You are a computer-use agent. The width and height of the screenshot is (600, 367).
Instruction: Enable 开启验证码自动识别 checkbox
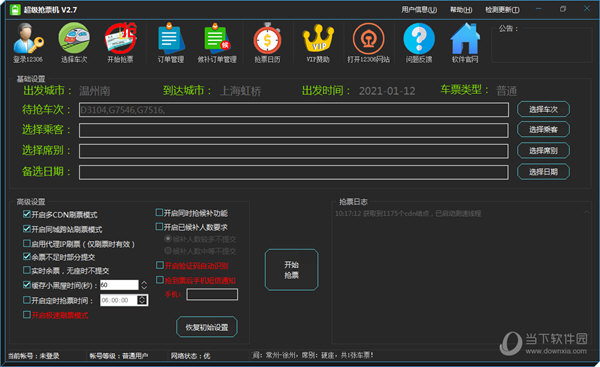(160, 265)
